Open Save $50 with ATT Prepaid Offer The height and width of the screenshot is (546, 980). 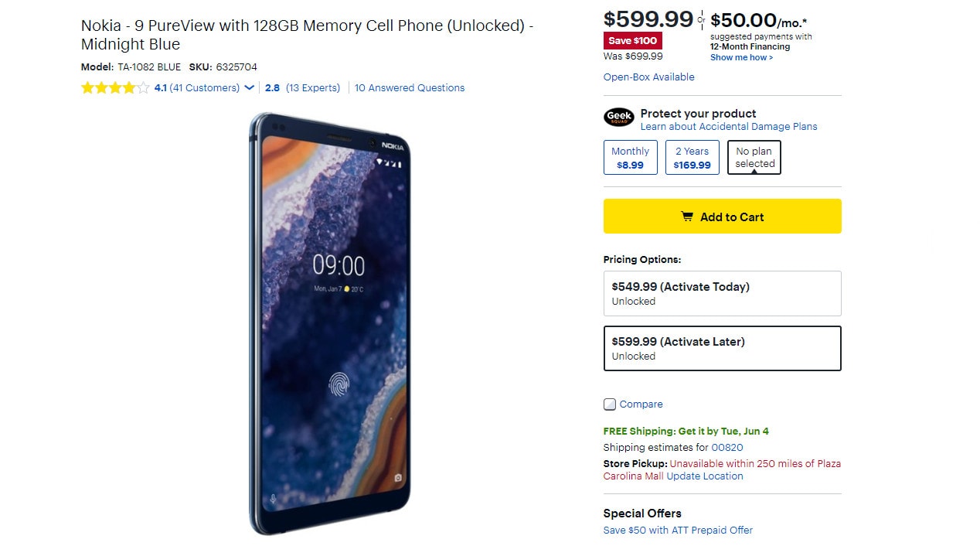click(x=678, y=531)
